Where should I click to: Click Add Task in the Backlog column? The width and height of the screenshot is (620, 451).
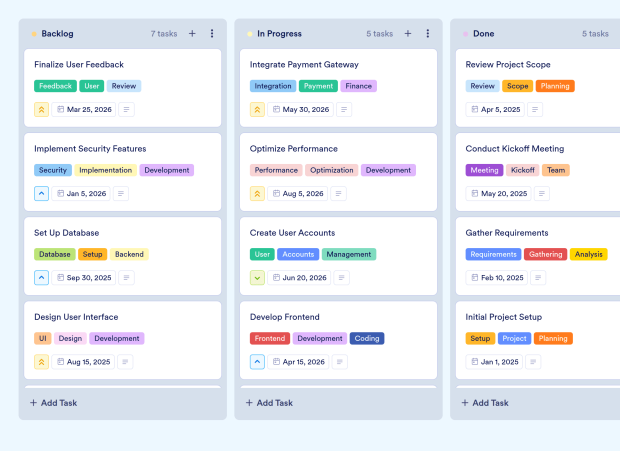[54, 403]
